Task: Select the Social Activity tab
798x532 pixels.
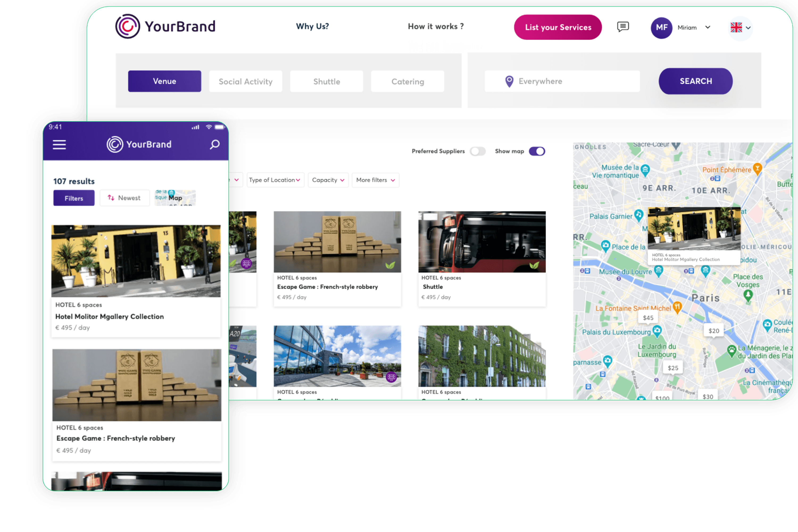Action: pyautogui.click(x=245, y=81)
